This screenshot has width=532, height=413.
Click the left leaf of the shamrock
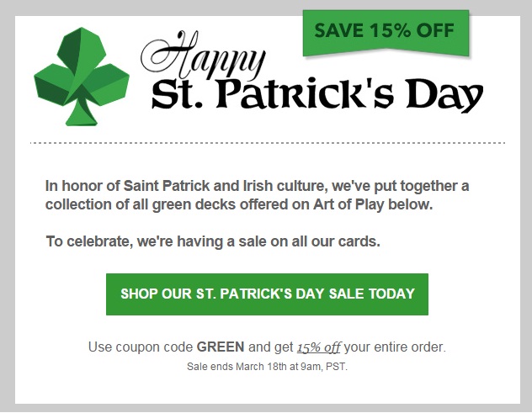[52, 84]
